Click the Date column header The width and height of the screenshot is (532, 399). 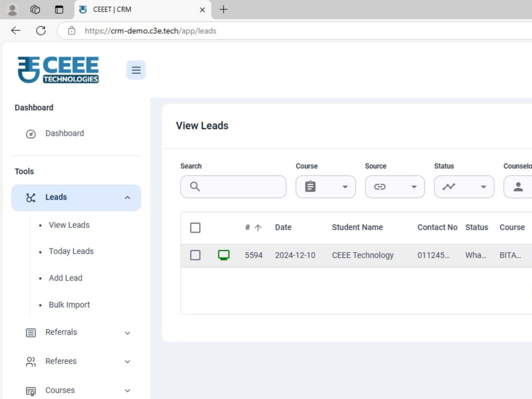284,227
